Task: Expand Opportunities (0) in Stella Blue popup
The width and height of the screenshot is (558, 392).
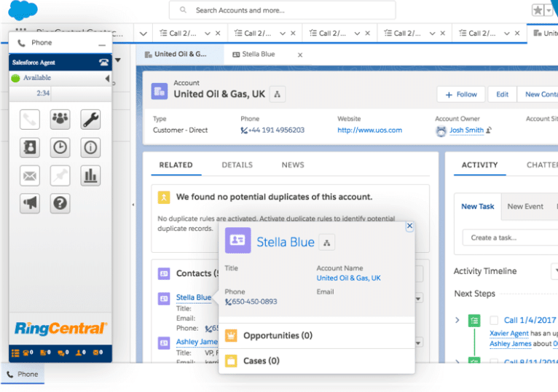Action: point(278,335)
